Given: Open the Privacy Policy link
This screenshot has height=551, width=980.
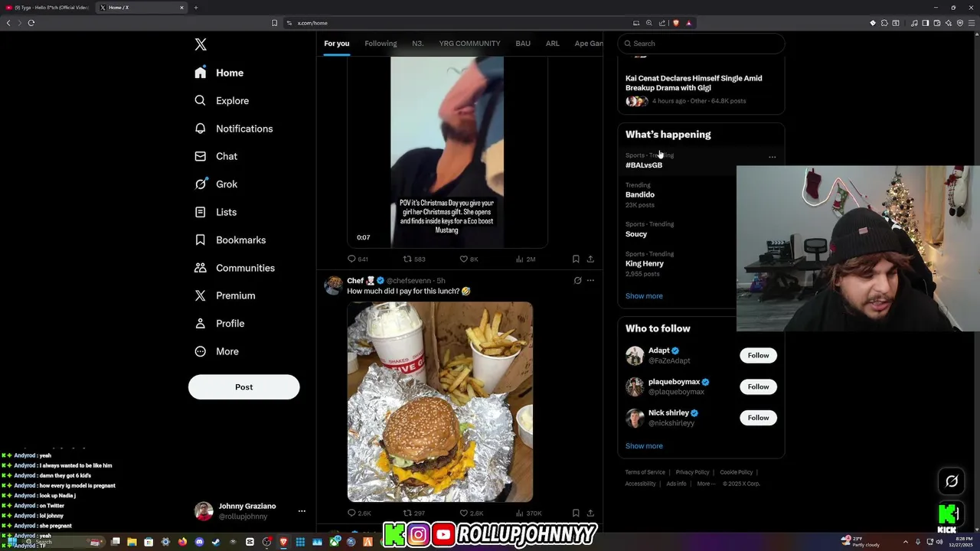Looking at the screenshot, I should tap(692, 472).
